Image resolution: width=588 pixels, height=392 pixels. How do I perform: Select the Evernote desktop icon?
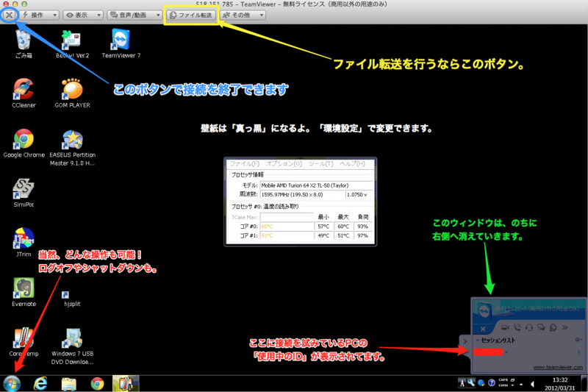coord(24,293)
